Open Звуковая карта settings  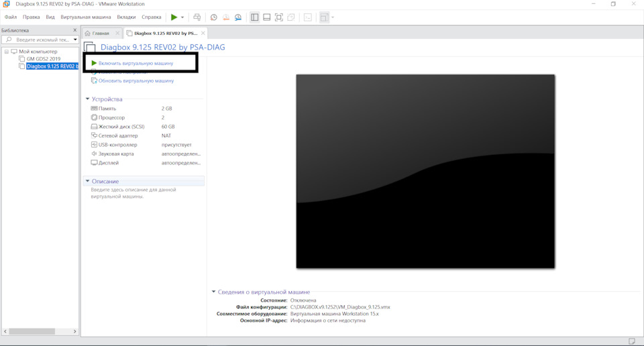pyautogui.click(x=116, y=154)
